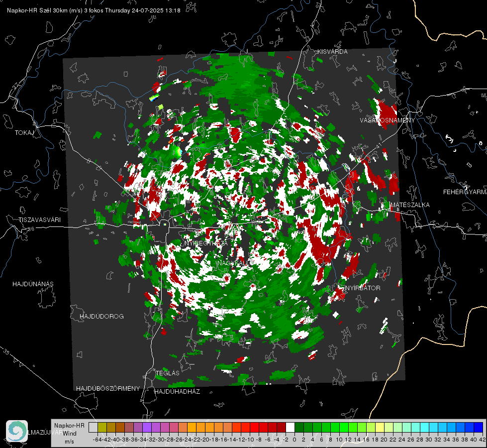Click the dark green swatch between 0 and 2

(x=299, y=427)
